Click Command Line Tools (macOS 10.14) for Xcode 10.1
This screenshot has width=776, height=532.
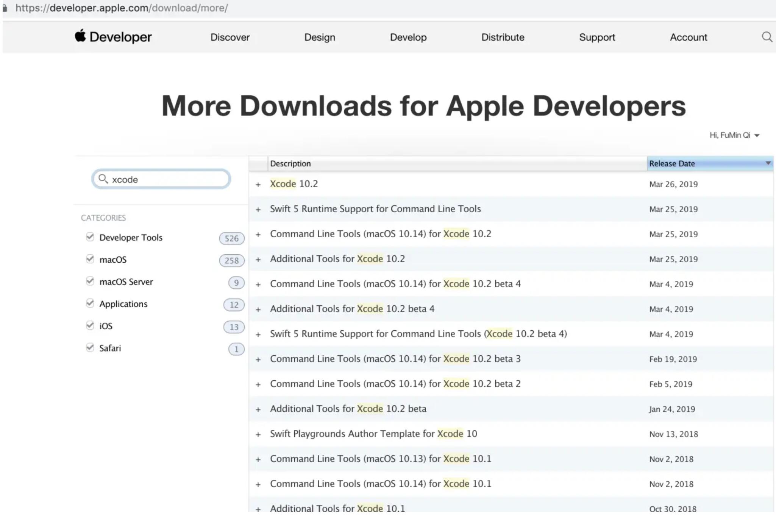click(x=381, y=484)
